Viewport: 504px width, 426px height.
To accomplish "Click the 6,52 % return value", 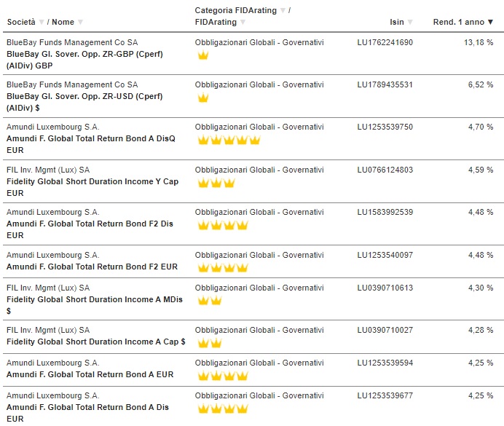I will (480, 84).
